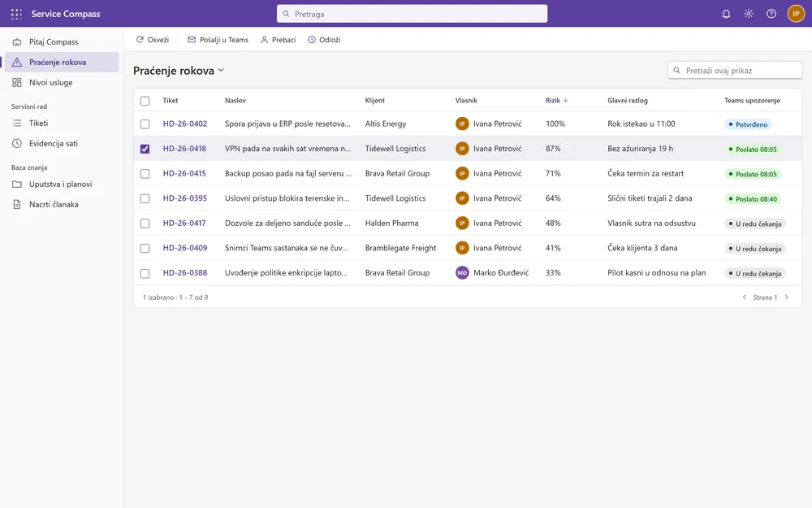Open ticket link HD-26-0388
Screen dimensions: 812x508
pos(185,273)
